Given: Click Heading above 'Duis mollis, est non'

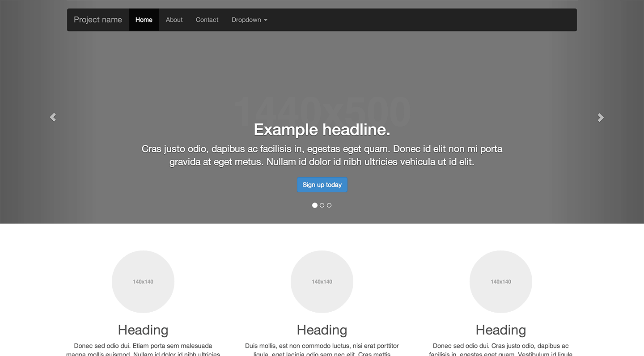Looking at the screenshot, I should tap(322, 330).
